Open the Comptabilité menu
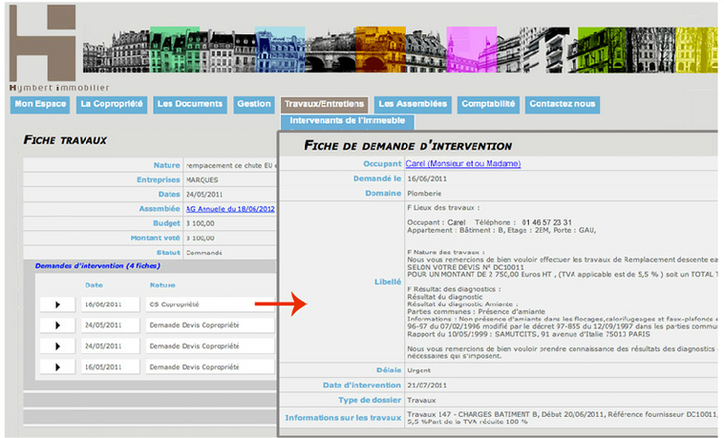Image resolution: width=724 pixels, height=438 pixels. 489,104
